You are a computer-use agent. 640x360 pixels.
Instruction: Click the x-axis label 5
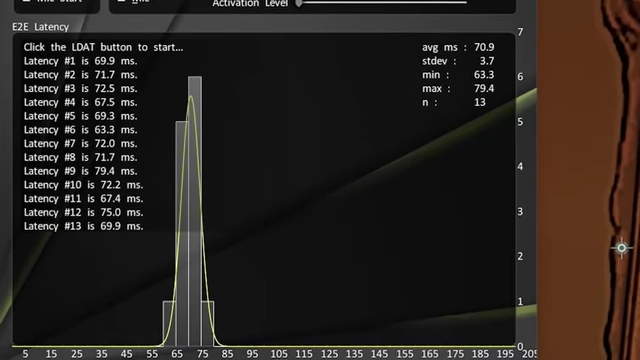click(x=25, y=354)
